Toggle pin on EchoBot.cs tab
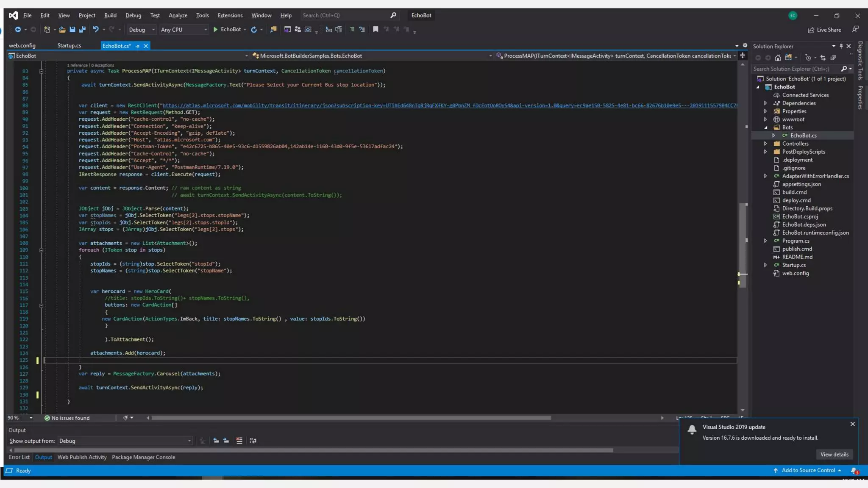868x488 pixels. (138, 46)
